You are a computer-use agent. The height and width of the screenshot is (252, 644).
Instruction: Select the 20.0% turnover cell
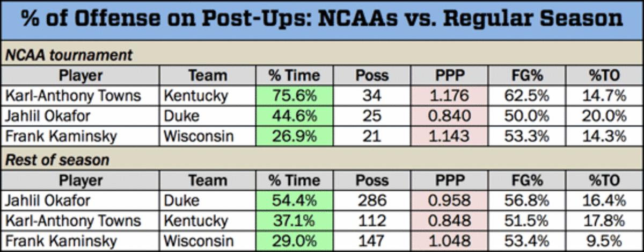[x=604, y=116]
